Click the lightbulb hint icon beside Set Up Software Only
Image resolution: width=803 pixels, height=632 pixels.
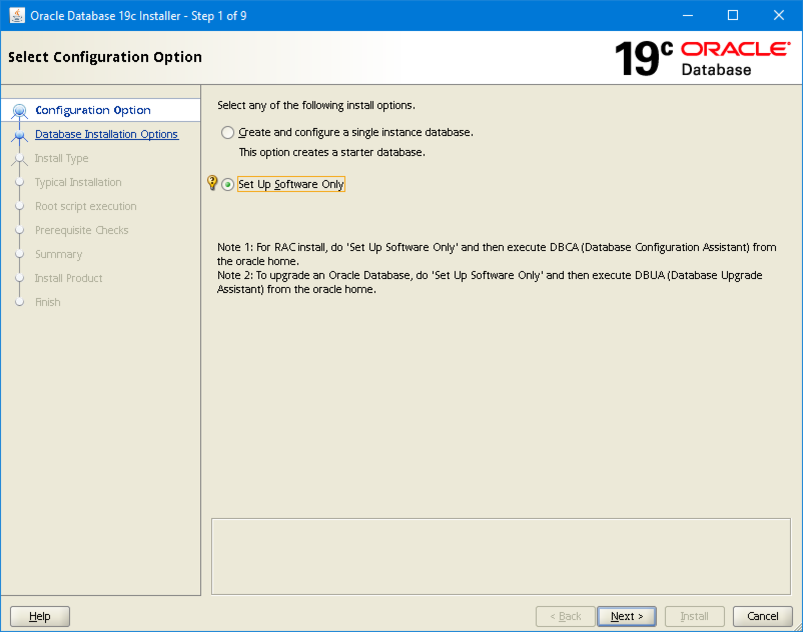coord(212,183)
